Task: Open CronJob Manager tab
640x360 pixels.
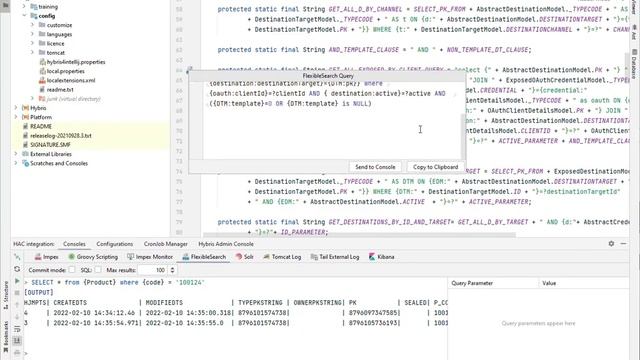Action: click(165, 244)
